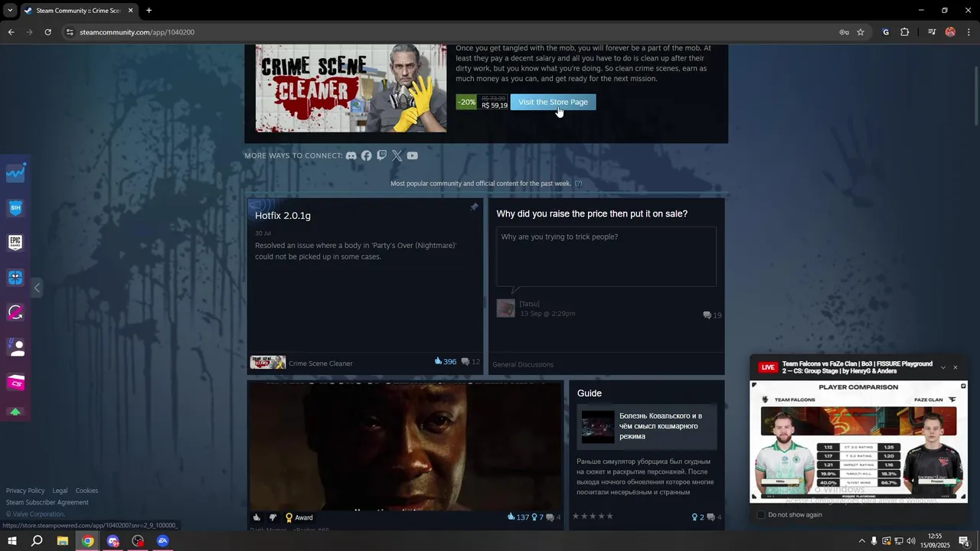Tick the Do not show again checkbox
This screenshot has height=551, width=980.
761,515
